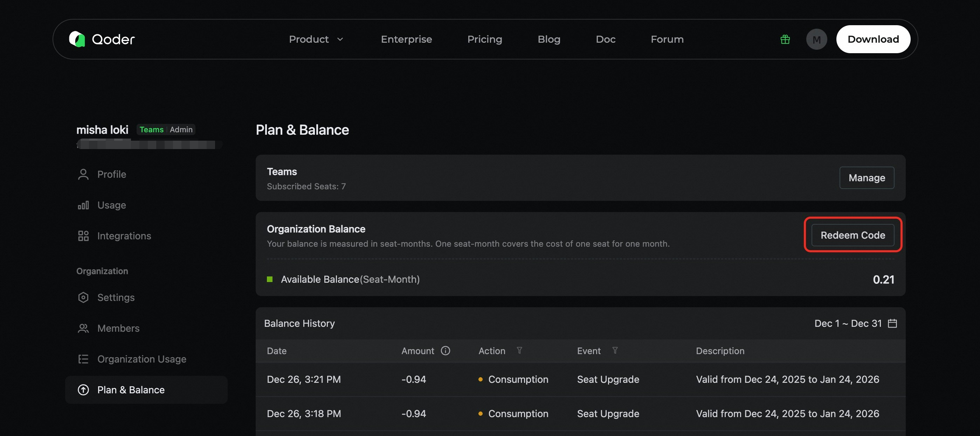
Task: Open the Event column filter
Action: pyautogui.click(x=615, y=351)
